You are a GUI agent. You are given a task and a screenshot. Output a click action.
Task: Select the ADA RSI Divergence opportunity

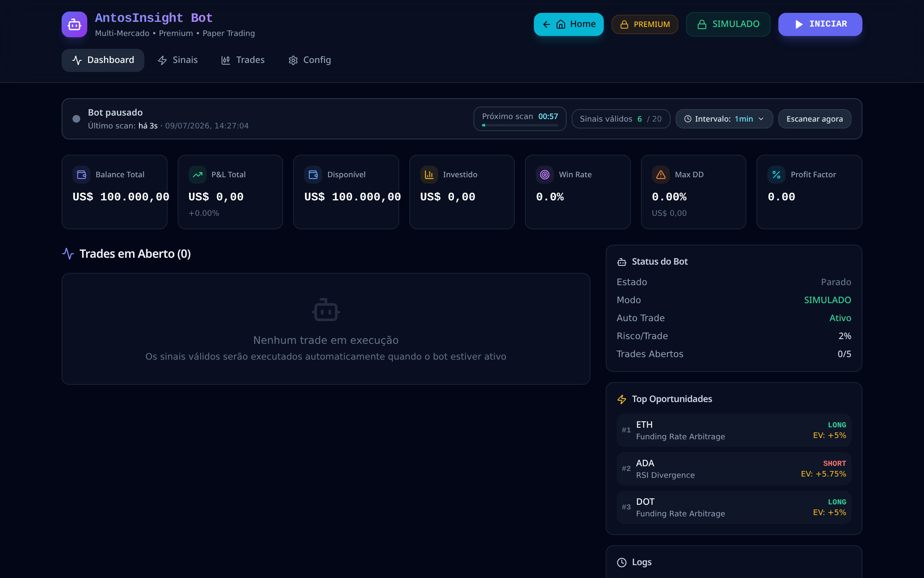(734, 469)
